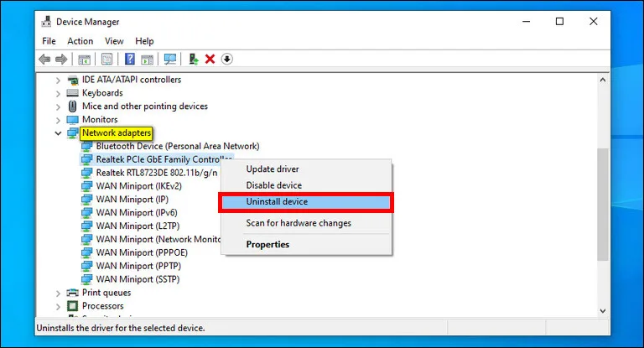This screenshot has width=644, height=348.
Task: Click the Print queues printer icon
Action: (x=72, y=293)
